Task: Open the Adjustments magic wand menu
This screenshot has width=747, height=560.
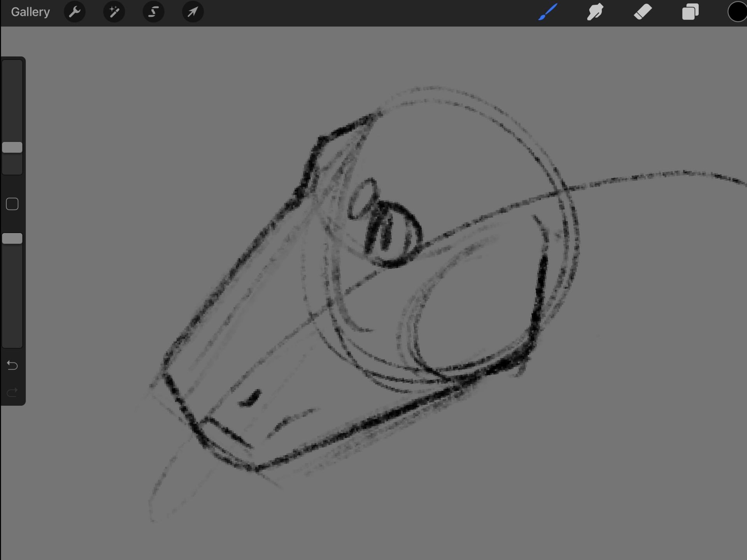Action: point(114,12)
